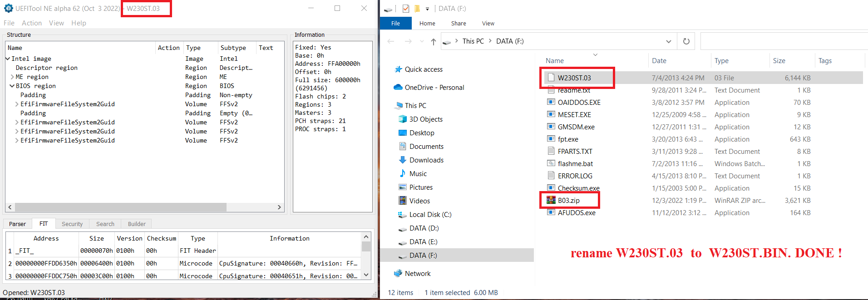This screenshot has height=300, width=868.
Task: Open the recent locations dropdown arrow
Action: tap(422, 41)
